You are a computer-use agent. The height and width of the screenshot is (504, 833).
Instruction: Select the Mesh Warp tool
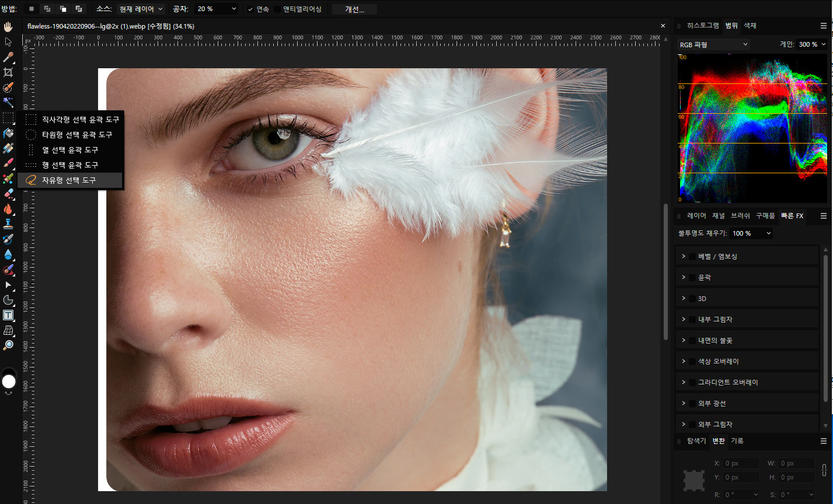[8, 330]
